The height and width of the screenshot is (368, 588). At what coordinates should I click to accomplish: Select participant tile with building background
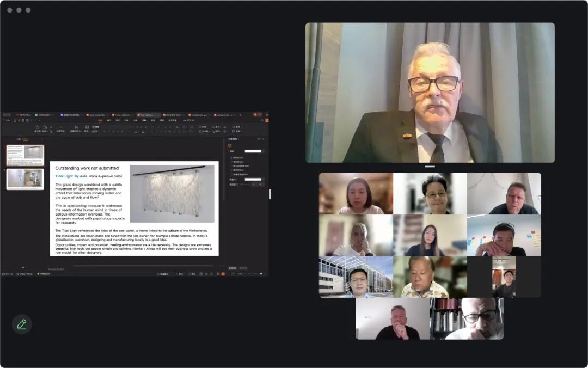tap(356, 277)
